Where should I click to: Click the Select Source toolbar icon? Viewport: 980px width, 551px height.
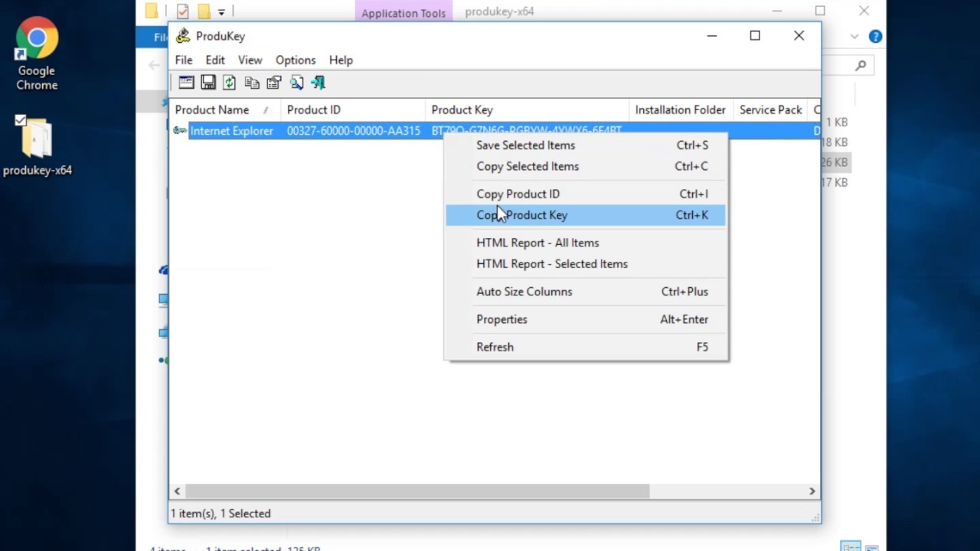pyautogui.click(x=186, y=83)
